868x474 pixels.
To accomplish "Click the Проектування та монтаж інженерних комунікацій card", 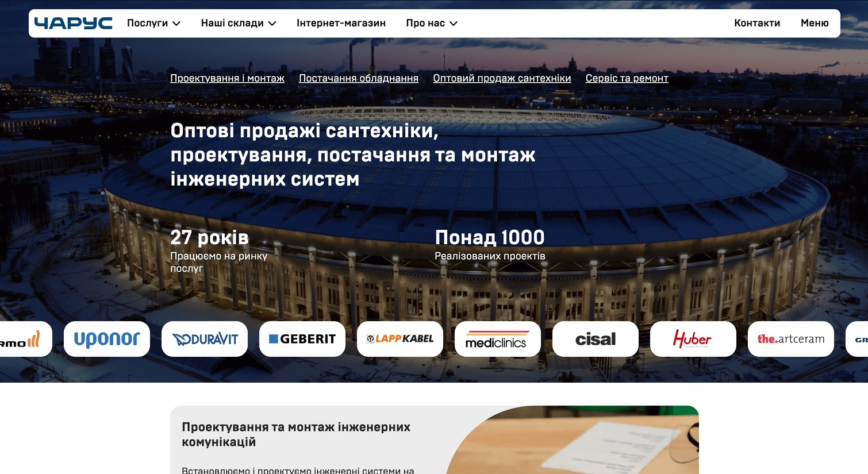I will click(296, 434).
